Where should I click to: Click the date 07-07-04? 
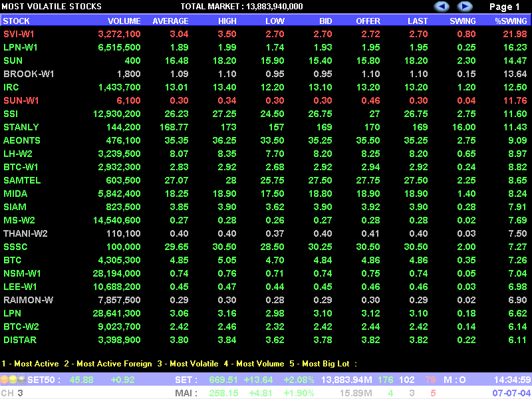511,393
